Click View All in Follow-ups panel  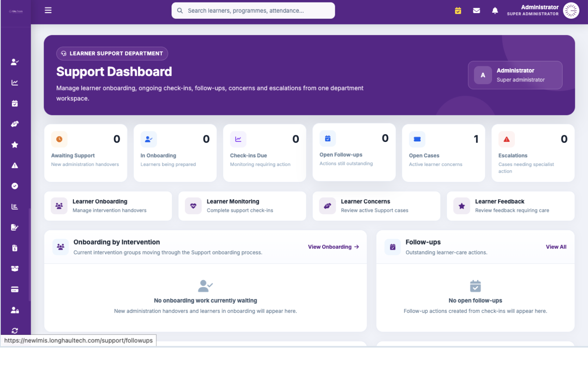556,247
